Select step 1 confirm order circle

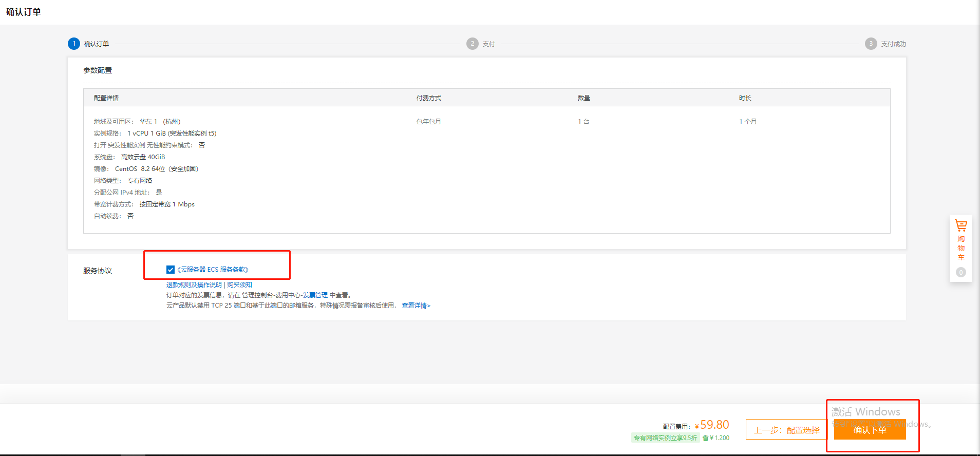tap(74, 44)
